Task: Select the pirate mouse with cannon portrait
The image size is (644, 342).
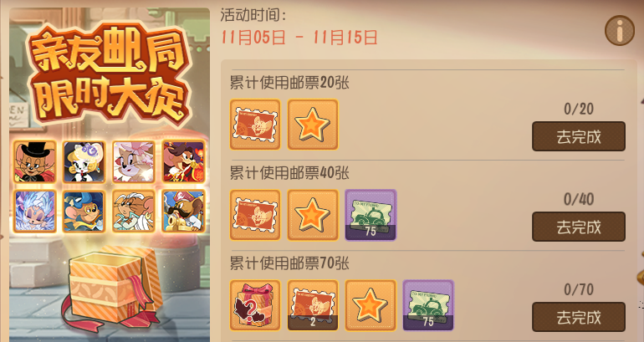Action: tap(184, 211)
